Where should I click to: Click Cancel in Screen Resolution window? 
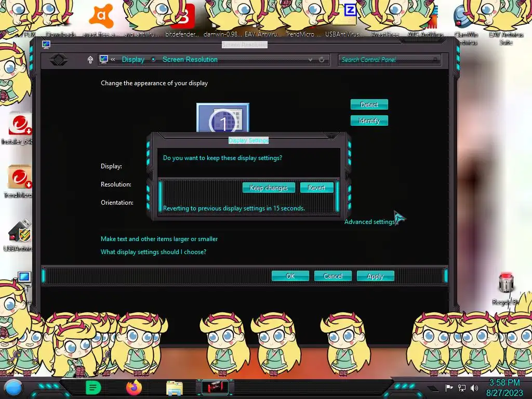[333, 276]
